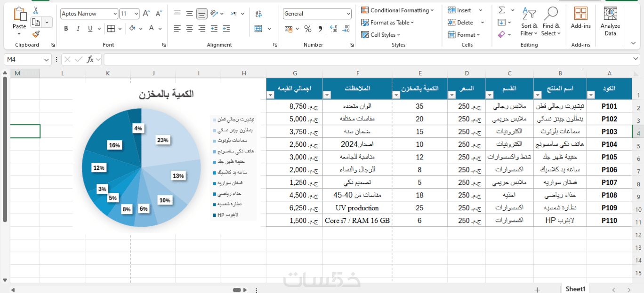This screenshot has width=644, height=293.
Task: Click the Top Align icon
Action: pyautogui.click(x=177, y=14)
